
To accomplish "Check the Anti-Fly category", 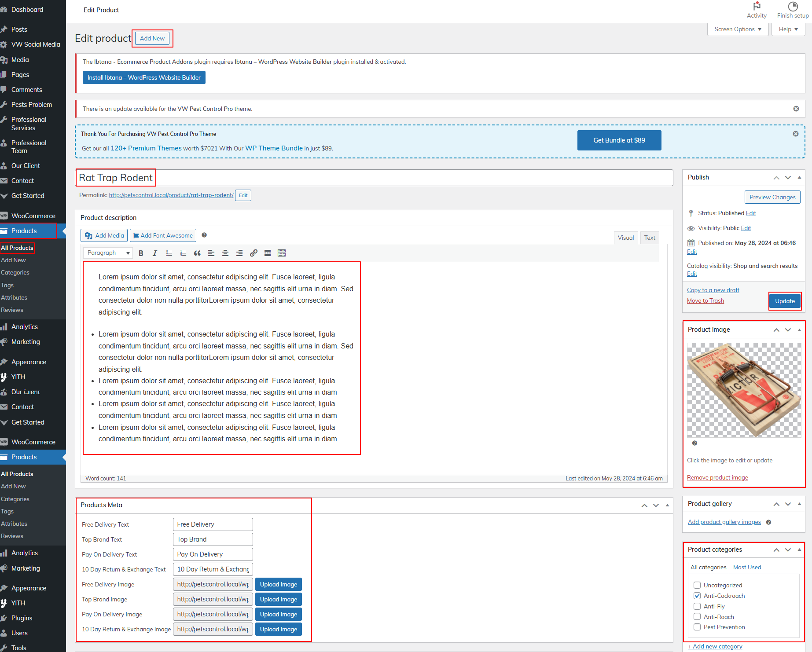I will click(x=697, y=606).
